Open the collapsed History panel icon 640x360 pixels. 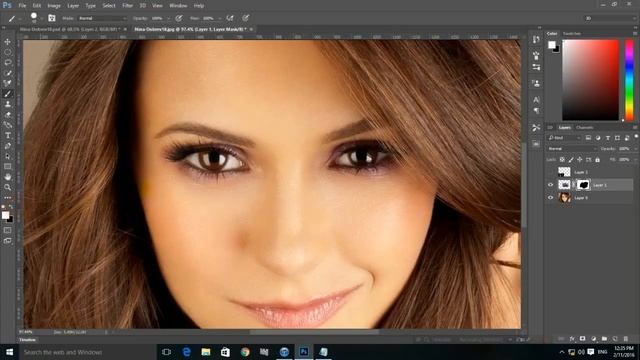pos(536,40)
